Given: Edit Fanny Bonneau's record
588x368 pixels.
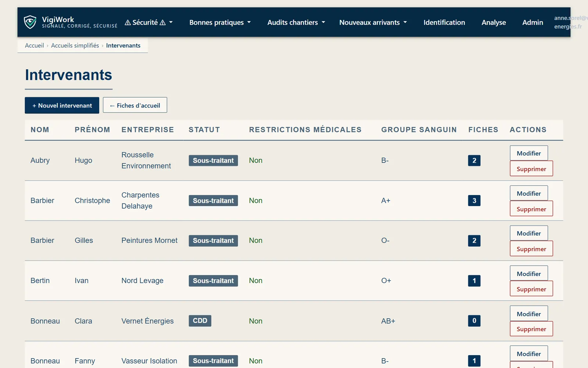Looking at the screenshot, I should tap(528, 354).
